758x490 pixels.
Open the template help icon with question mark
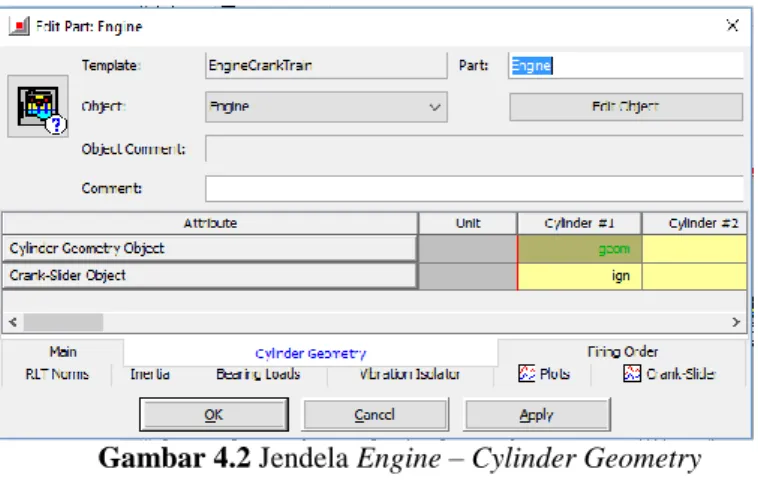(38, 107)
